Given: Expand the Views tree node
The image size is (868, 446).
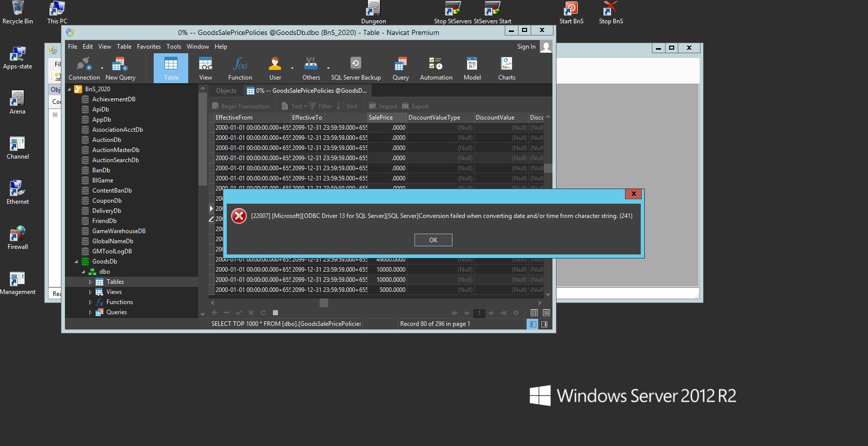Looking at the screenshot, I should click(x=90, y=292).
